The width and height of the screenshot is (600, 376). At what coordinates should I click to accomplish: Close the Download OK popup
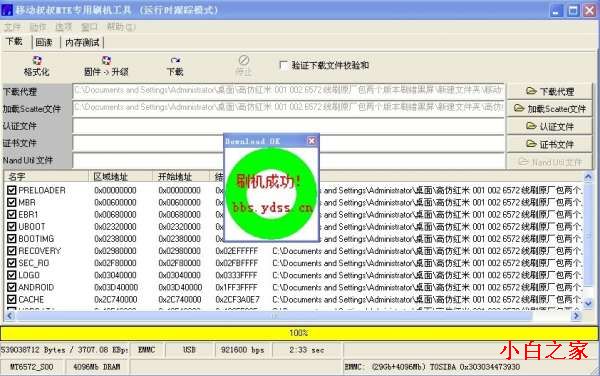click(x=311, y=141)
